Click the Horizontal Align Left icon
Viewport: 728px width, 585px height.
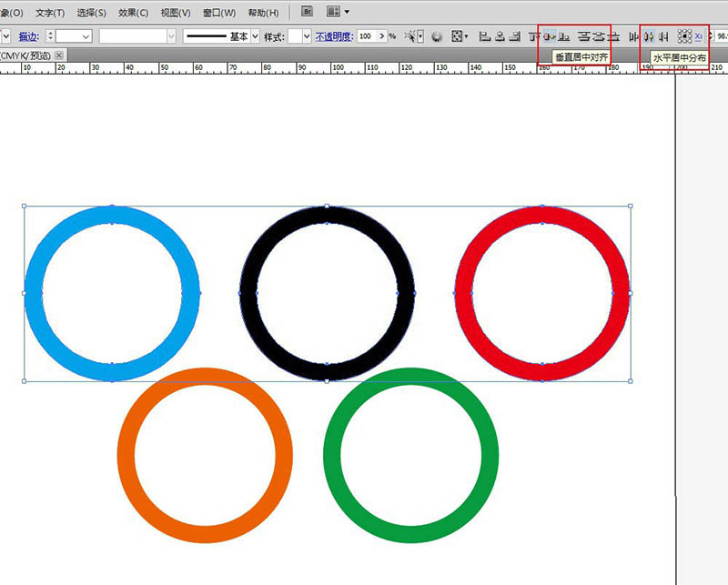pos(485,36)
